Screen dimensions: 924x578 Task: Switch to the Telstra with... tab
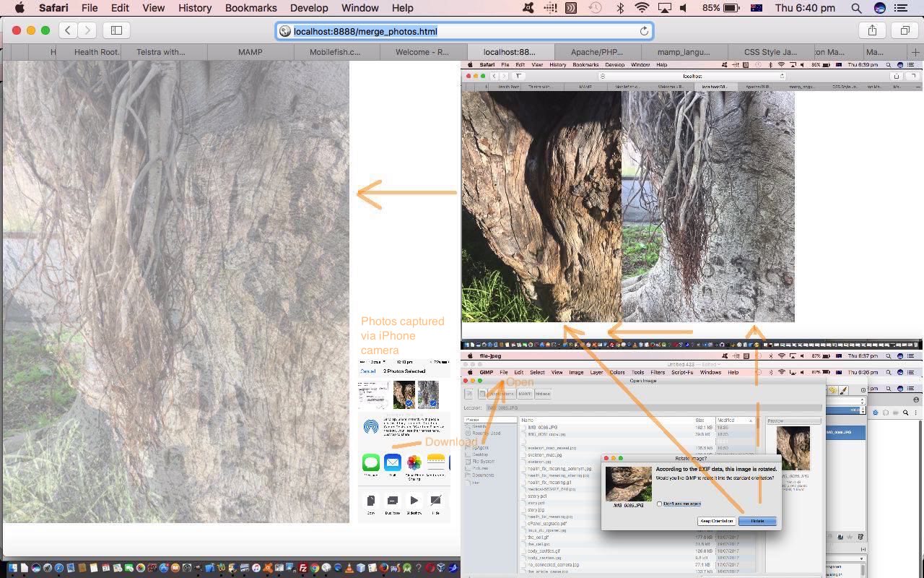(164, 52)
